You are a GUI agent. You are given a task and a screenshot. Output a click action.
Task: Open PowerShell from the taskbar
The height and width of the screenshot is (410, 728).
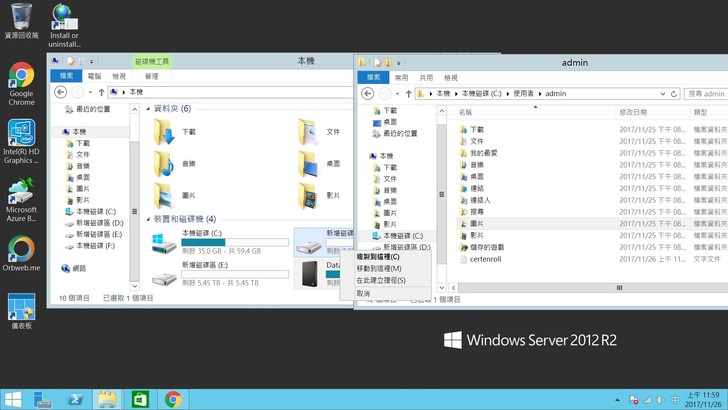point(75,399)
